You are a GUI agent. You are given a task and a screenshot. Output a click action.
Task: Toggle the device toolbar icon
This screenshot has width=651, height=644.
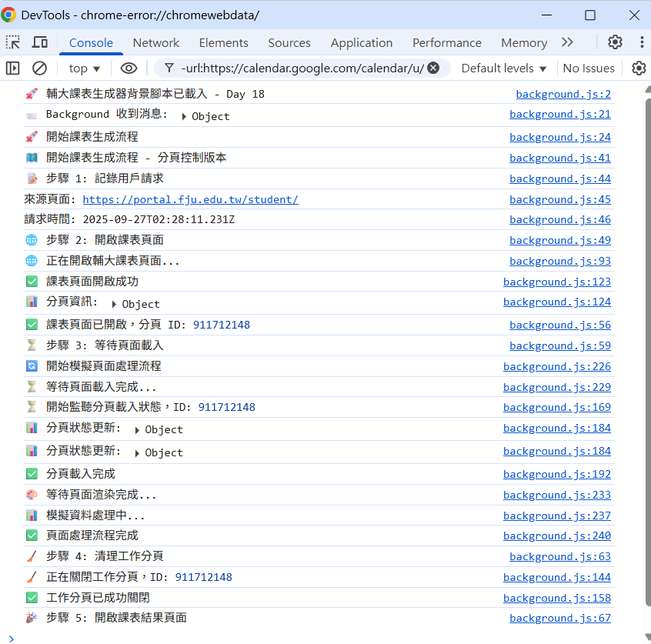40,42
